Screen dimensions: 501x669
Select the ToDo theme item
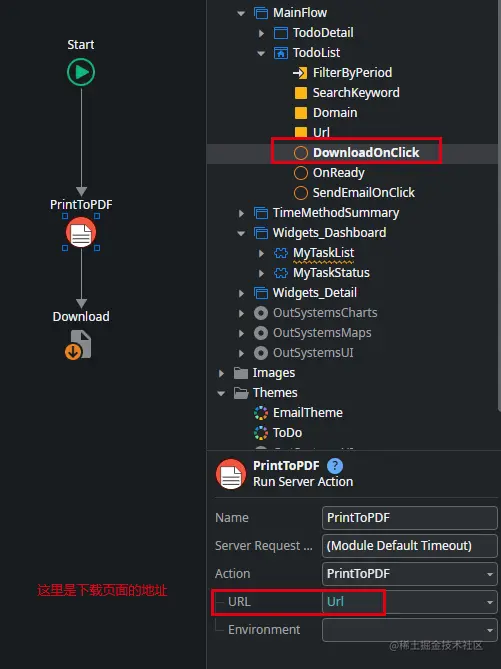pyautogui.click(x=278, y=433)
